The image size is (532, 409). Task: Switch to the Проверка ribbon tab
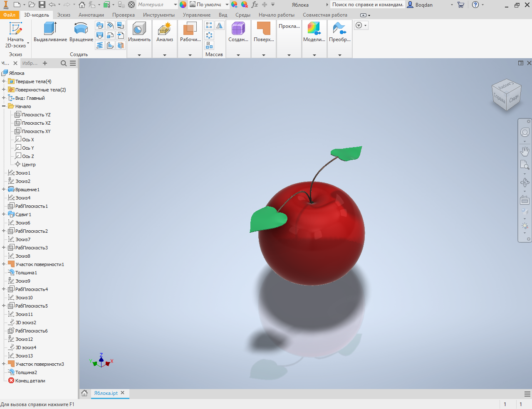tap(124, 15)
